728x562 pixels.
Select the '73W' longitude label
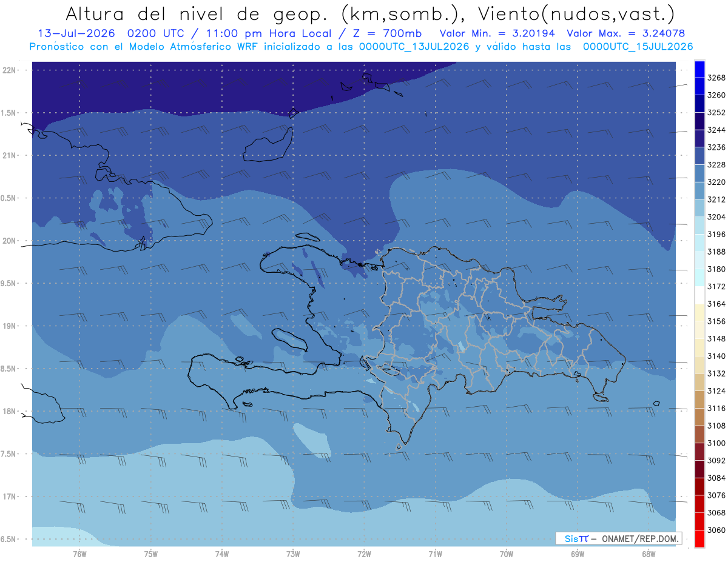pos(293,554)
